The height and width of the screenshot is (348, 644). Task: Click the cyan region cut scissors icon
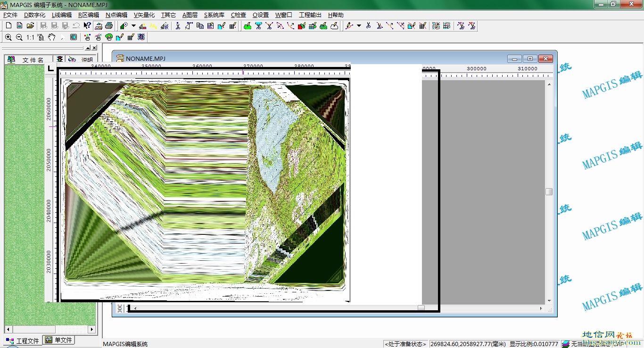click(258, 25)
